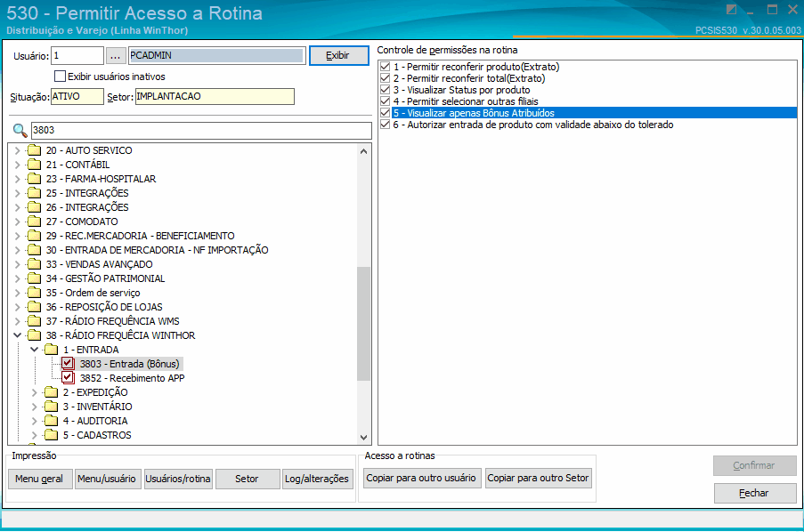
Task: Toggle access checkbox for 3803 - Entrada (Bônus)
Action: click(x=69, y=363)
